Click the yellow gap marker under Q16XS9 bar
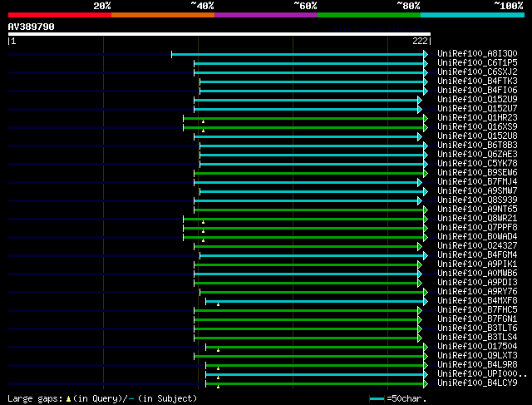The width and height of the screenshot is (532, 405). (203, 131)
